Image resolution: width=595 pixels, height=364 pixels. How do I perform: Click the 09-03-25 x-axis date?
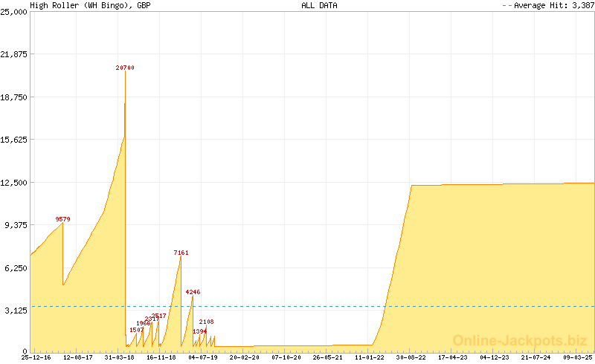point(577,357)
